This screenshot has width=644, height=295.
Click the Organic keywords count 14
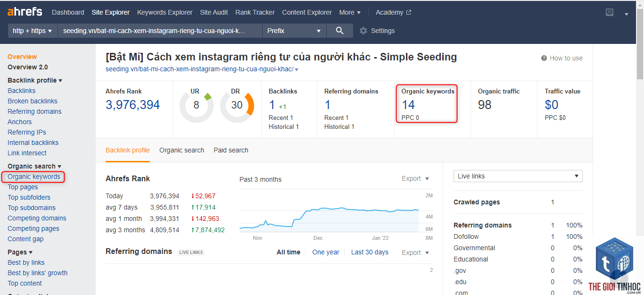408,105
